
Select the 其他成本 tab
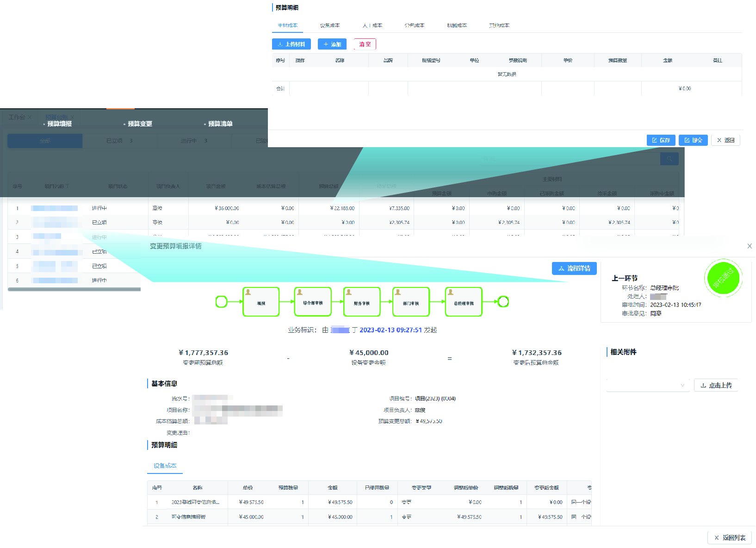coord(499,25)
